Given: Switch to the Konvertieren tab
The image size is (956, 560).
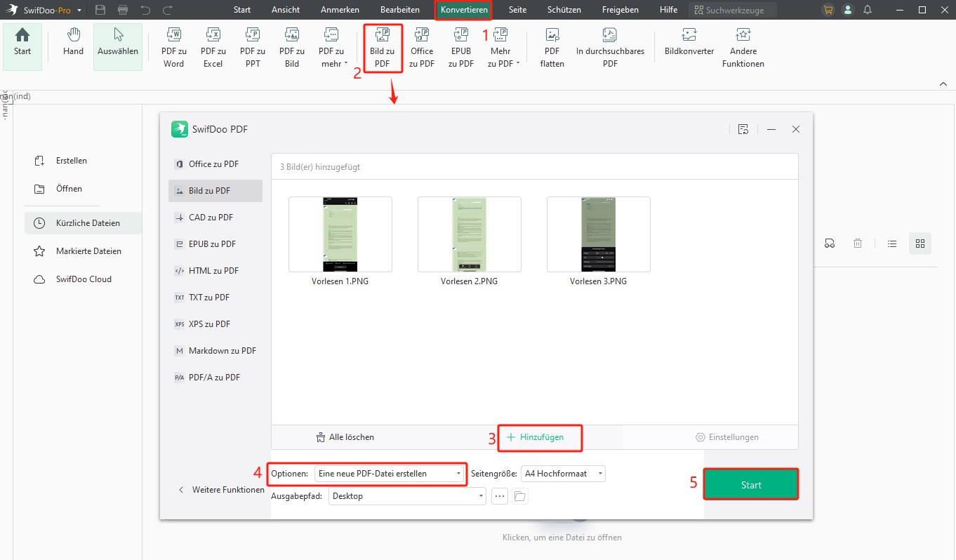Looking at the screenshot, I should point(464,10).
